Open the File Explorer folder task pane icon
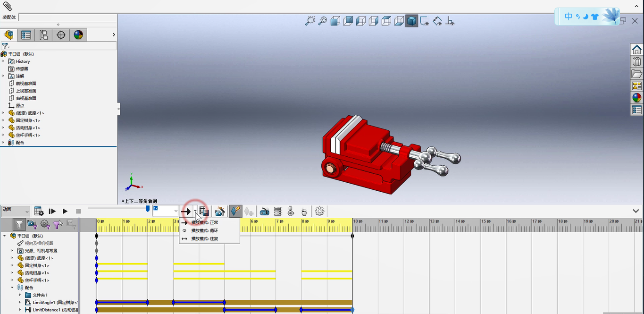Screen dimensions: 644x314 (x=637, y=74)
